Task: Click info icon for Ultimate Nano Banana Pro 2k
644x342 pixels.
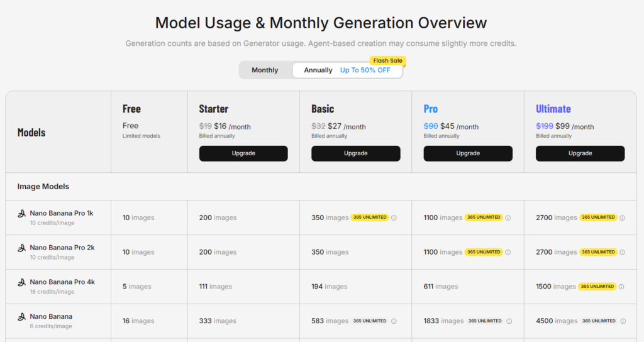Action: pos(623,253)
